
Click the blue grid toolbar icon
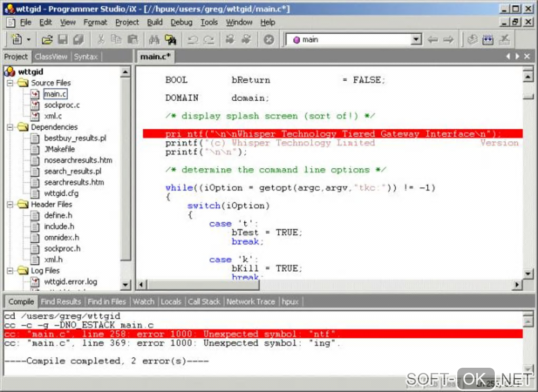[488, 40]
